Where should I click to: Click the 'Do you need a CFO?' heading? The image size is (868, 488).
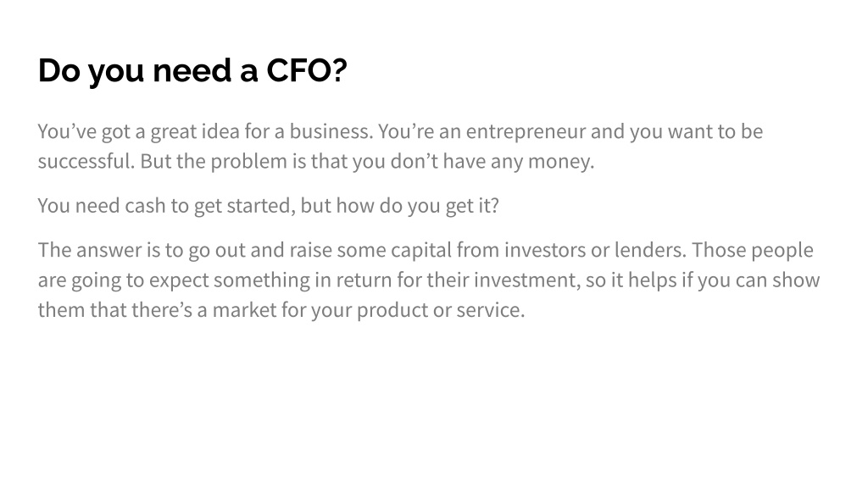pos(192,71)
